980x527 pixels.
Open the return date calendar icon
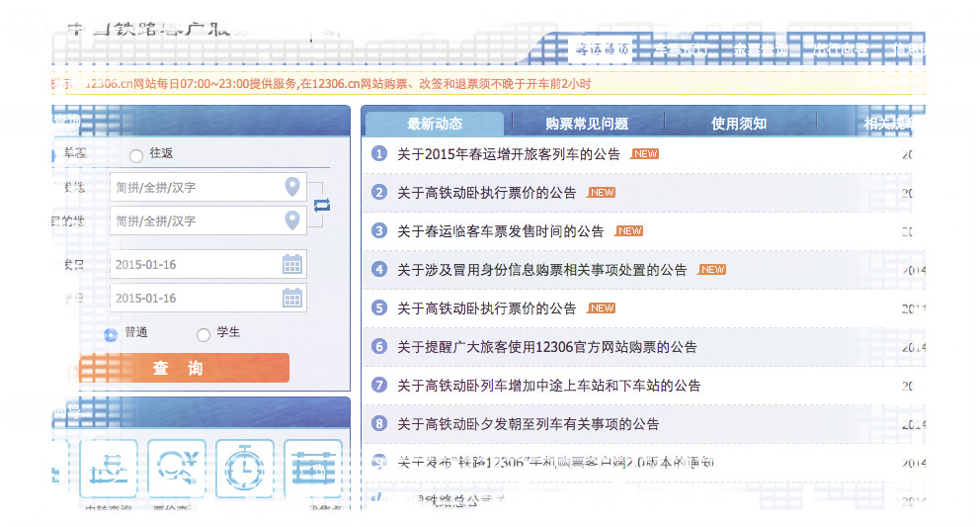click(291, 298)
